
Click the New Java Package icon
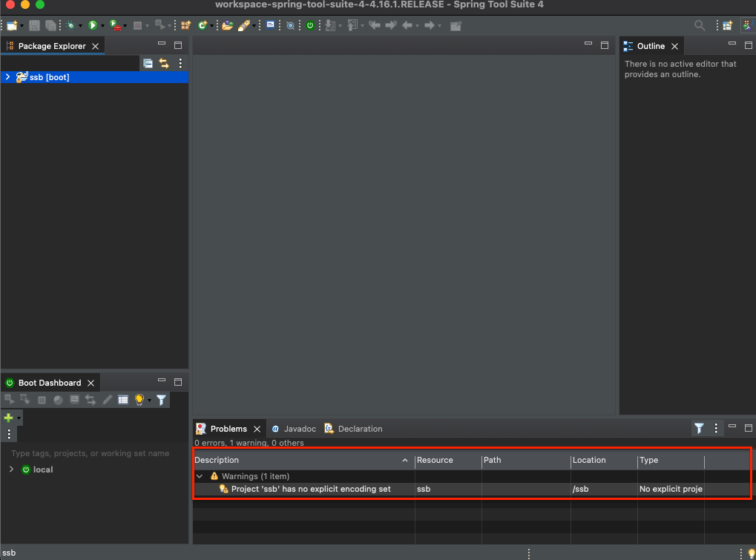pos(185,25)
